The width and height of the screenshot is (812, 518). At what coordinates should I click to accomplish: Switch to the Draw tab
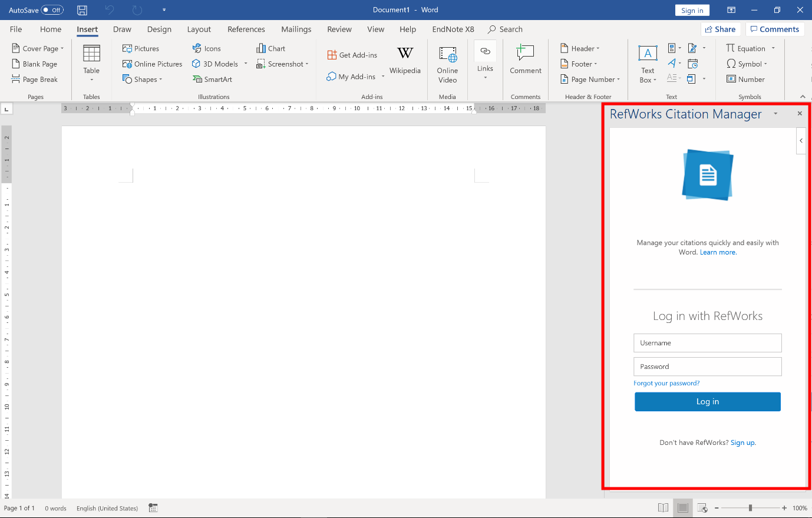pos(122,29)
